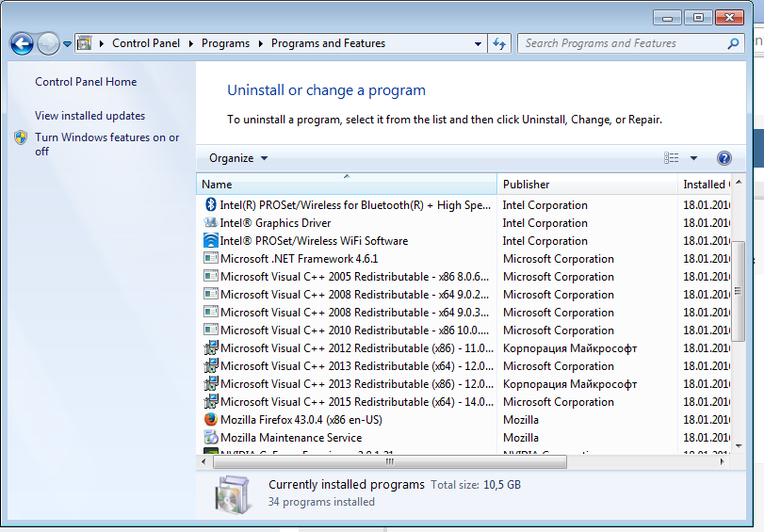This screenshot has width=764, height=532.
Task: Click the refresh button beside address bar
Action: click(499, 43)
